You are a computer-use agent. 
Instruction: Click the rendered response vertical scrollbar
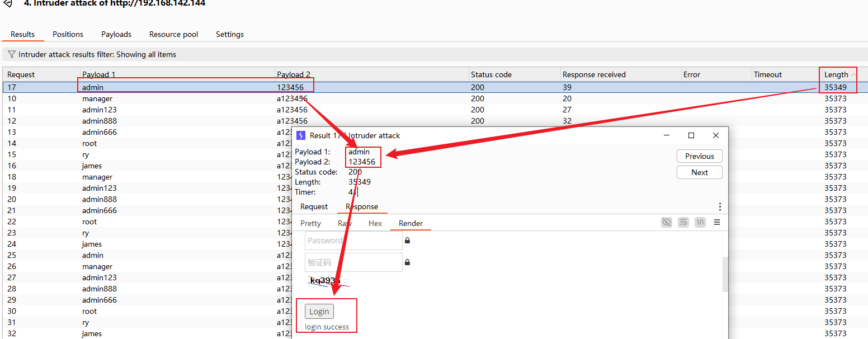[725, 274]
